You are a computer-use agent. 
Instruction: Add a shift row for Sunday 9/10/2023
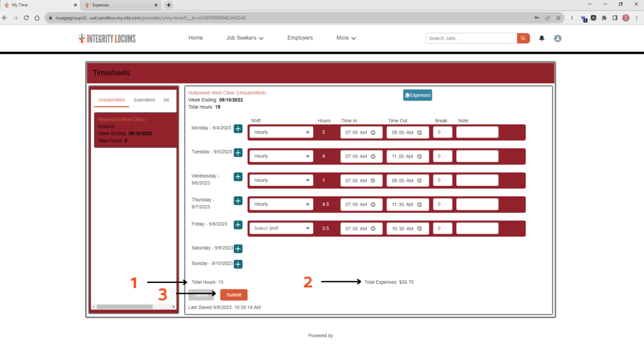[x=238, y=264]
